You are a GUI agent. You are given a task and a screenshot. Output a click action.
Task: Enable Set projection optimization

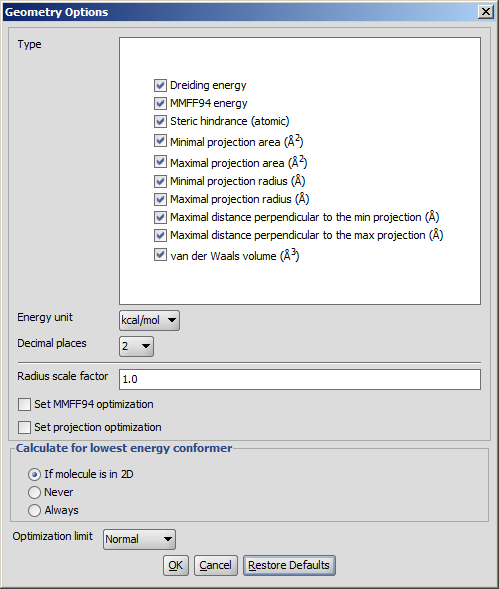24,427
